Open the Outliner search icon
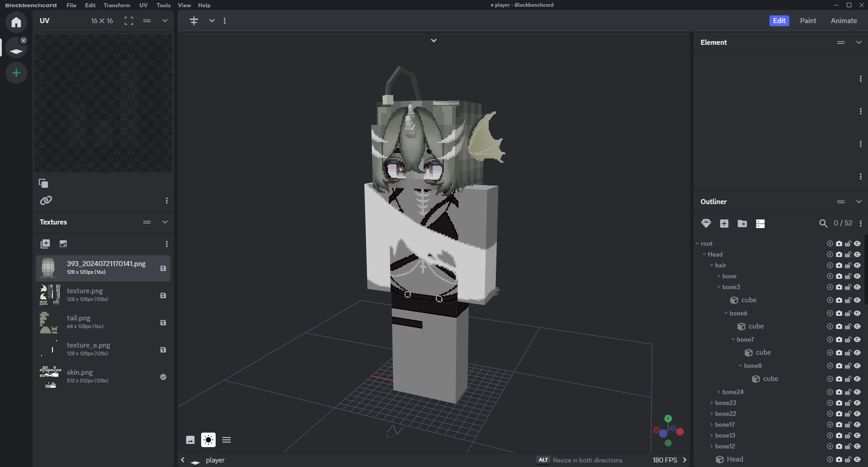The width and height of the screenshot is (868, 467). point(823,224)
